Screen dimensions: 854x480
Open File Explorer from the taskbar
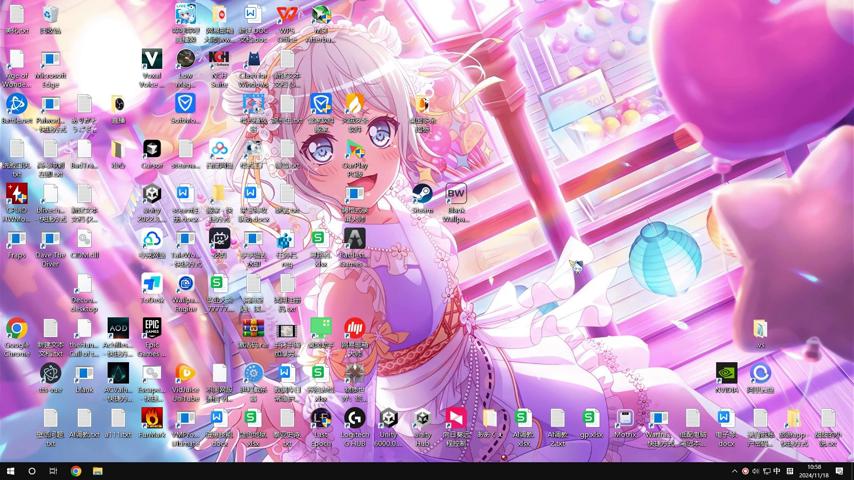pos(97,471)
